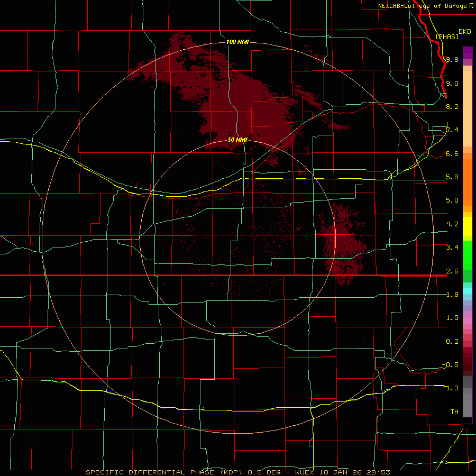Click the SPECIFIC DIFFERENTIAL PHASE caption text

(x=150, y=472)
